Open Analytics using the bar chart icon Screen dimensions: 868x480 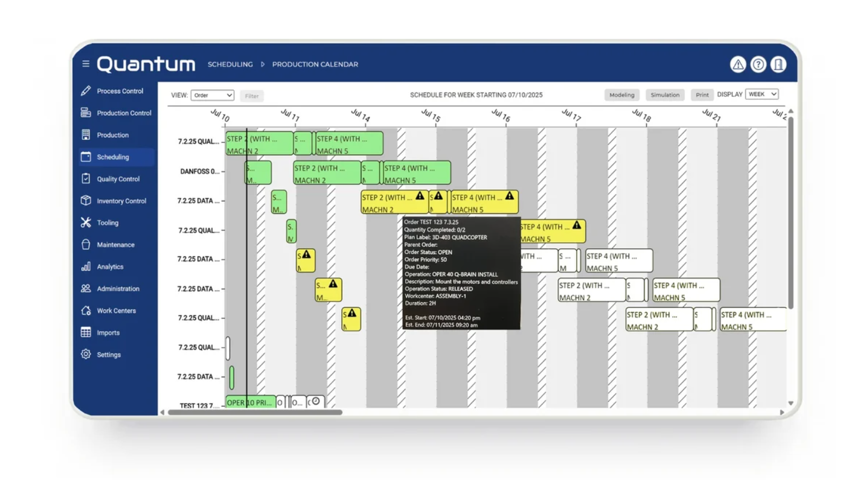pyautogui.click(x=86, y=267)
